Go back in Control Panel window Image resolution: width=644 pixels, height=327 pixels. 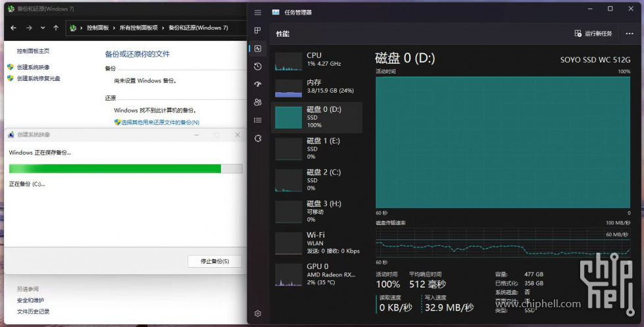pos(14,28)
